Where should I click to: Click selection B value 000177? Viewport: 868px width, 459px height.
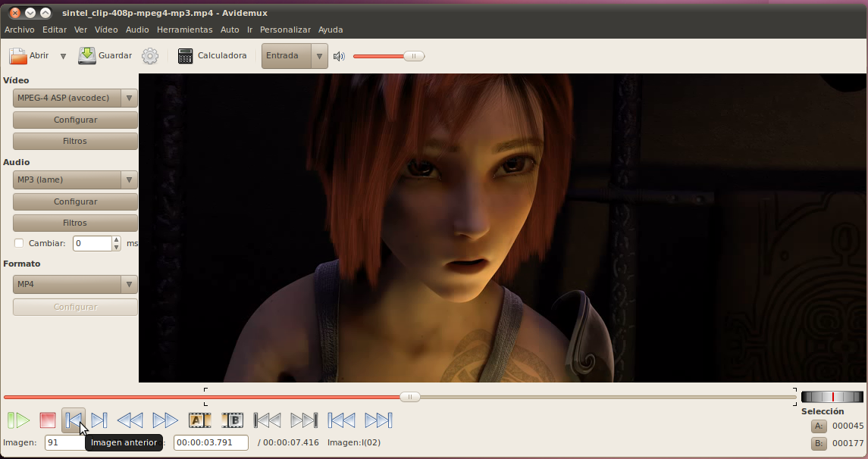tap(848, 443)
